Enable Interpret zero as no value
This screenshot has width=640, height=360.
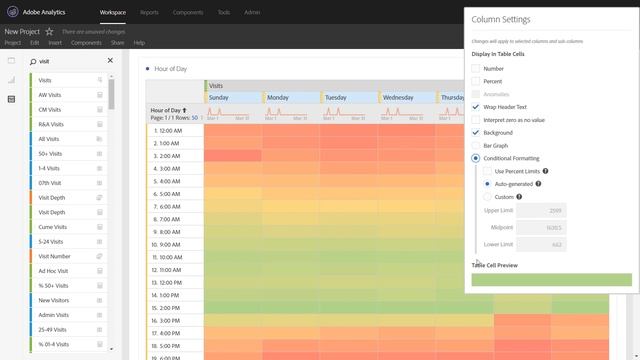[x=476, y=120]
